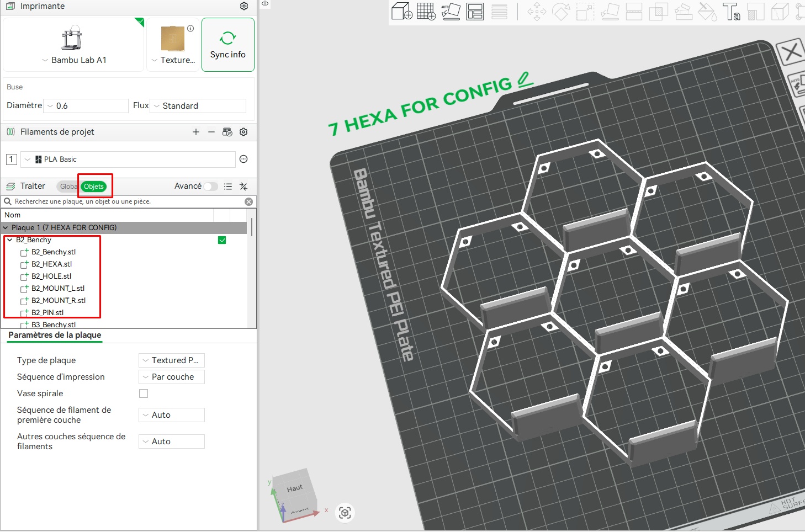Click the object search input field

[128, 202]
